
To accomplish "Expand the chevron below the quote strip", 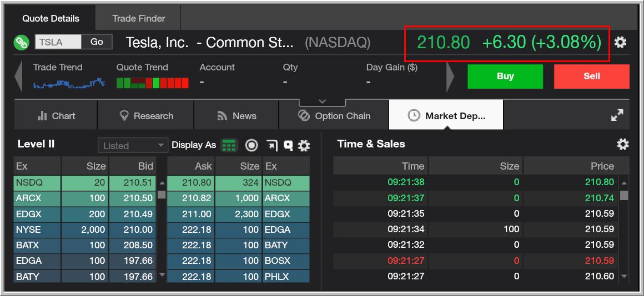I will coord(323,101).
